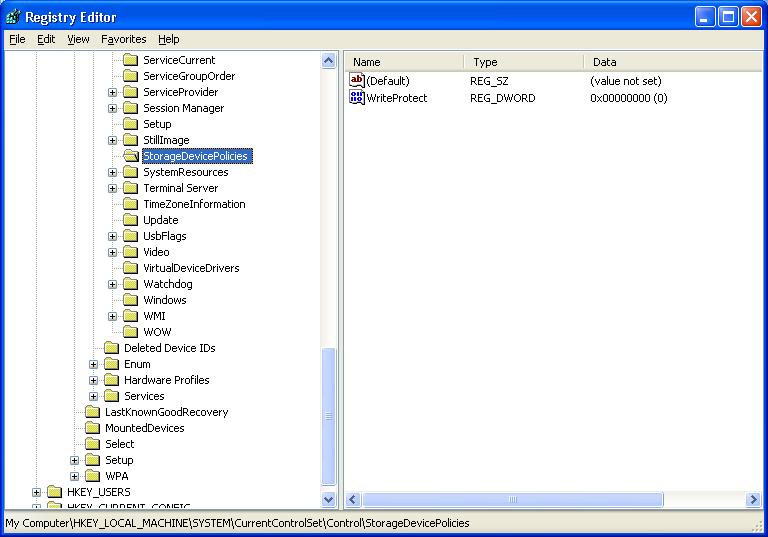Expand the Hardware Profiles key
The width and height of the screenshot is (768, 537).
94,380
